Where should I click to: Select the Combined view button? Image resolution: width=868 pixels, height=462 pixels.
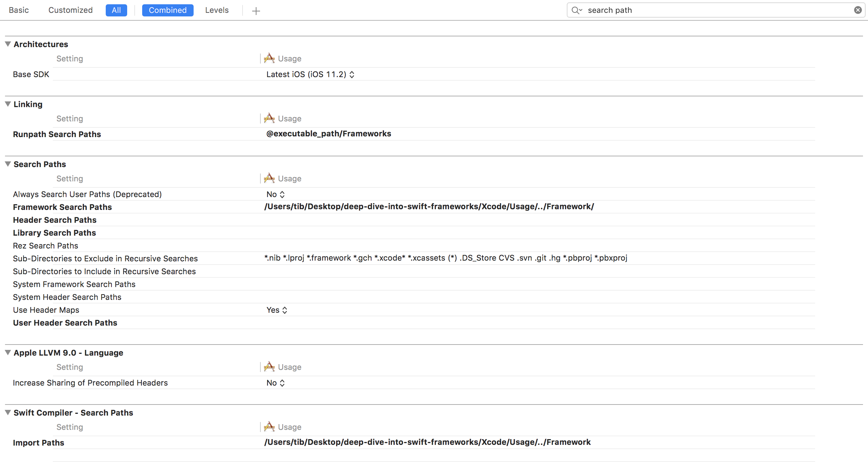point(167,10)
